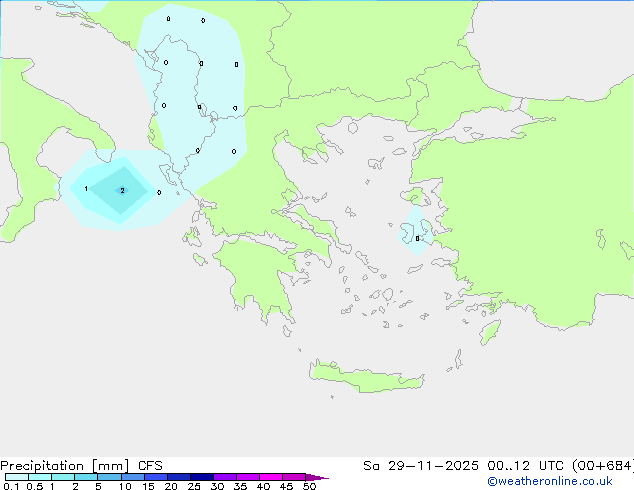Click the precipitation value 1 on map
634x490 pixels.
click(86, 189)
